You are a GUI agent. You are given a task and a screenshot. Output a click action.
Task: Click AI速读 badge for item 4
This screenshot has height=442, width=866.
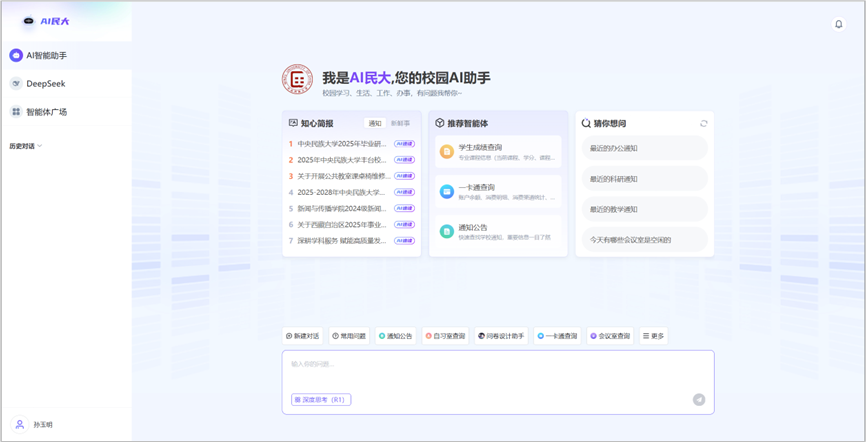click(404, 192)
